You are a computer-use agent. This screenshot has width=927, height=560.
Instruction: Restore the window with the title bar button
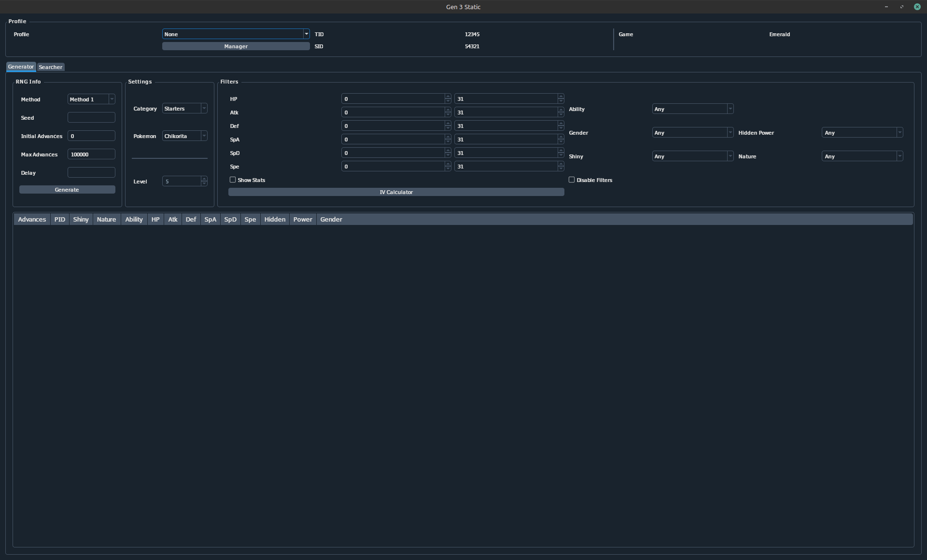click(x=901, y=7)
